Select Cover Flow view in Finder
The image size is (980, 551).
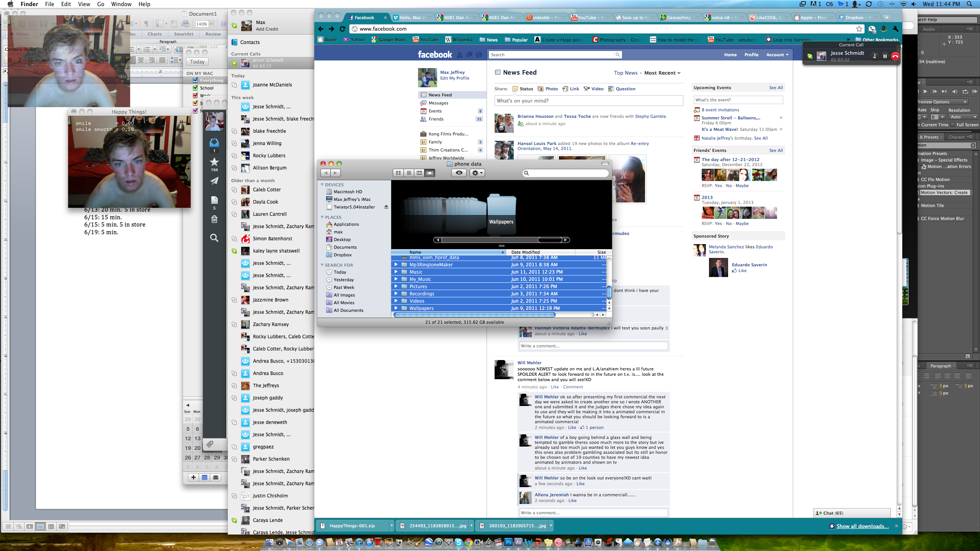click(x=430, y=173)
